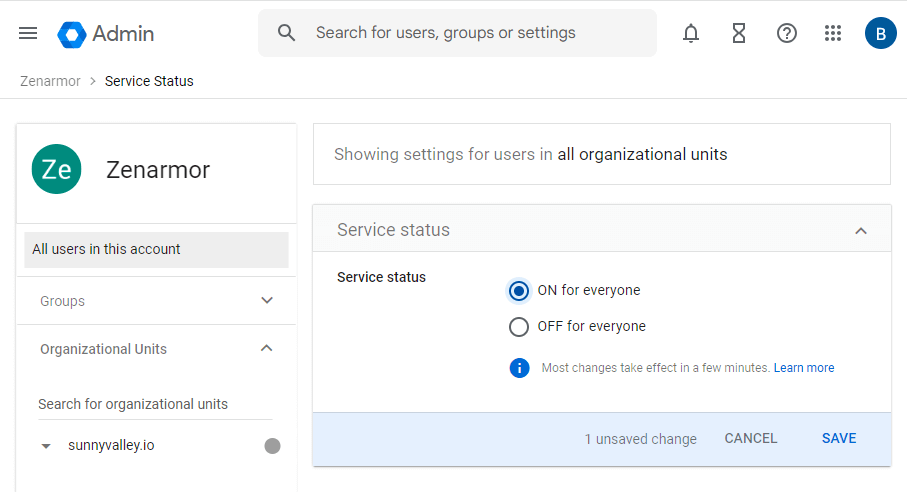
Task: Open the tasks hourglass icon
Action: tap(739, 33)
